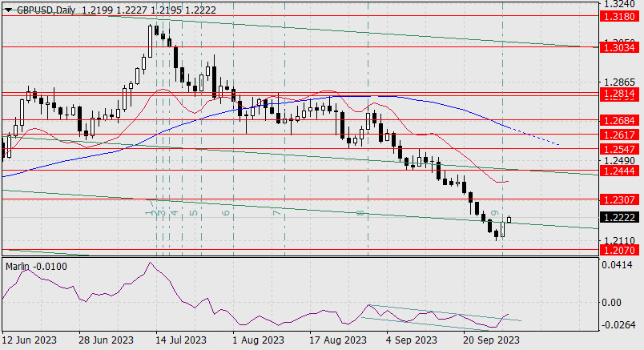Click the 20 Sep 2023 date label
The image size is (644, 350).
coord(491,340)
